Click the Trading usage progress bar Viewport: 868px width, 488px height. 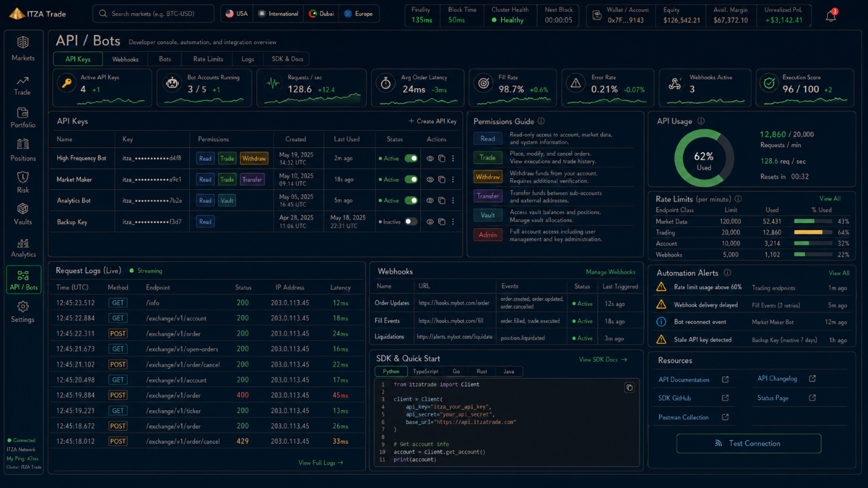point(813,233)
